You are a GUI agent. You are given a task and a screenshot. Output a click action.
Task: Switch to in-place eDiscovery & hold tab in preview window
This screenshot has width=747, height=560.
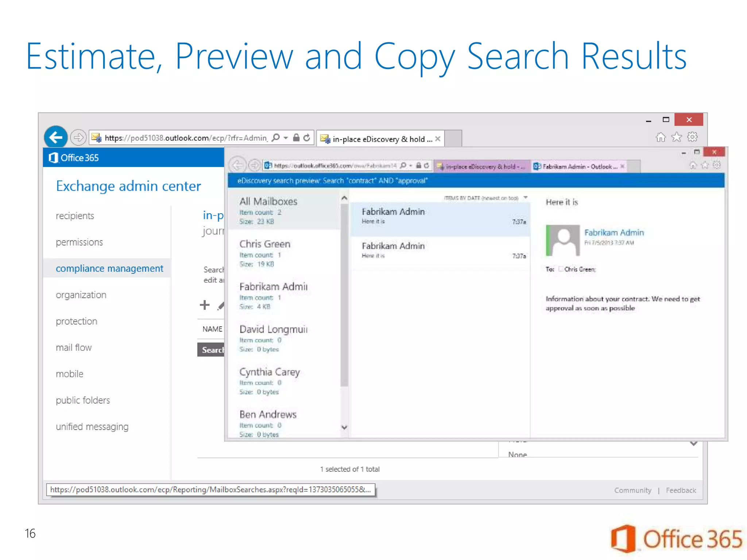click(482, 166)
